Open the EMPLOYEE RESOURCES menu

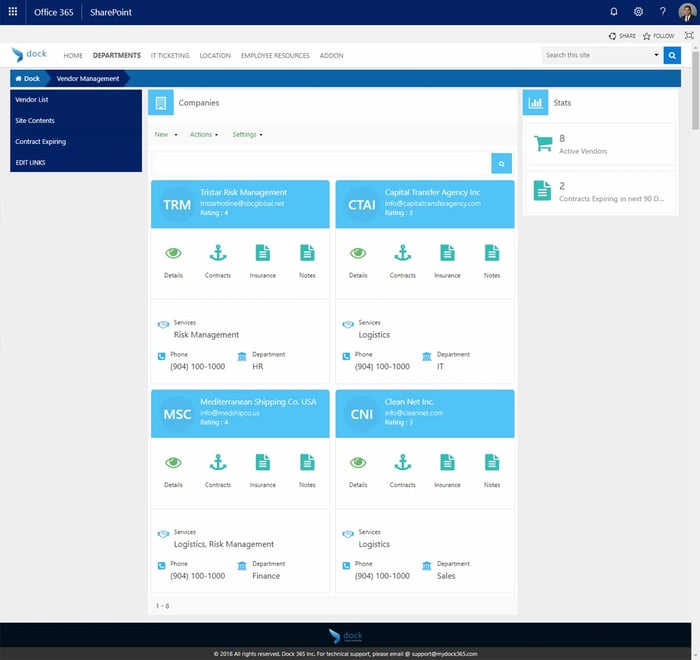pos(275,55)
